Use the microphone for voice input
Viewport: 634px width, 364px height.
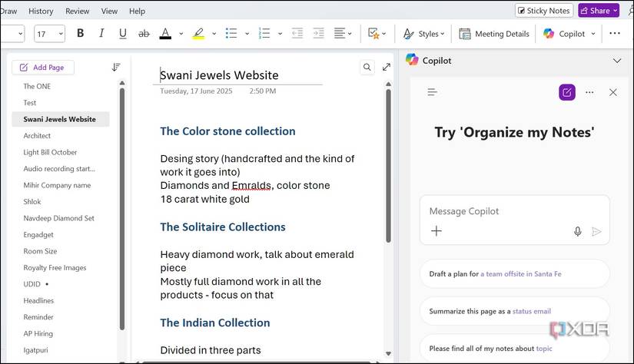(578, 231)
